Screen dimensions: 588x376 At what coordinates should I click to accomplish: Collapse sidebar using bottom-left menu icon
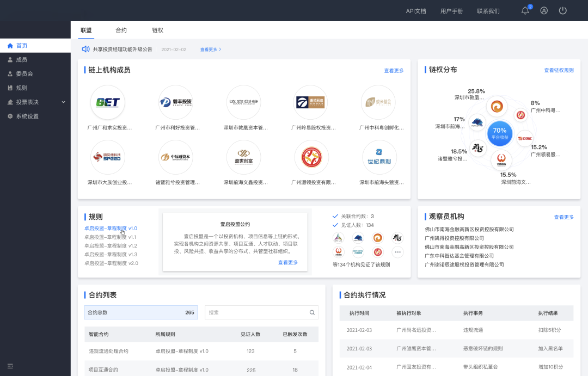(10, 366)
